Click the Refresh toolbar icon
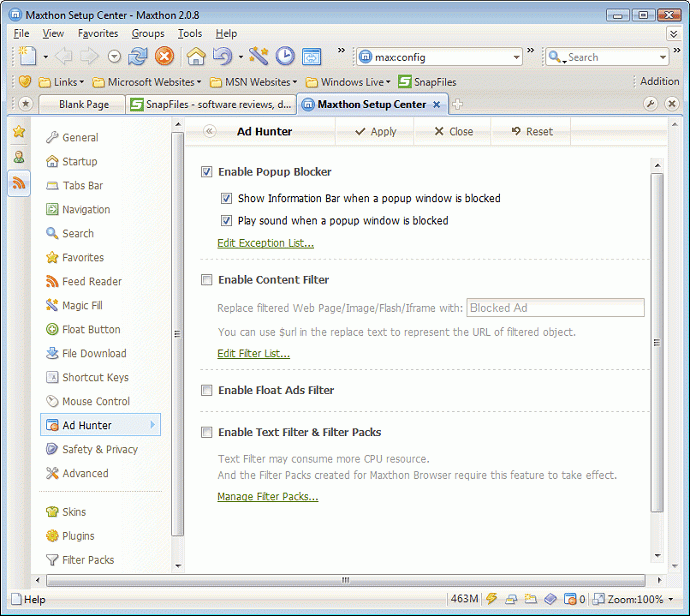Screen dimensions: 690x616 point(138,56)
